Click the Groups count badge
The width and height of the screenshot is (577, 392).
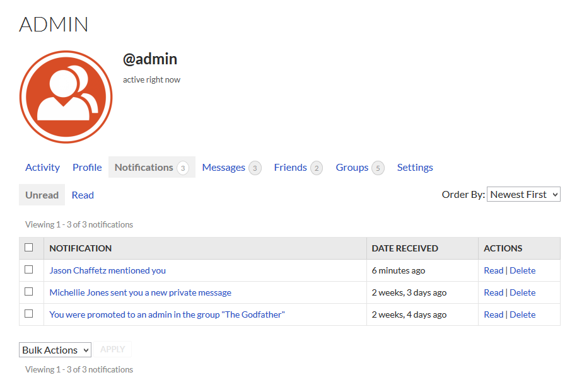click(x=378, y=168)
